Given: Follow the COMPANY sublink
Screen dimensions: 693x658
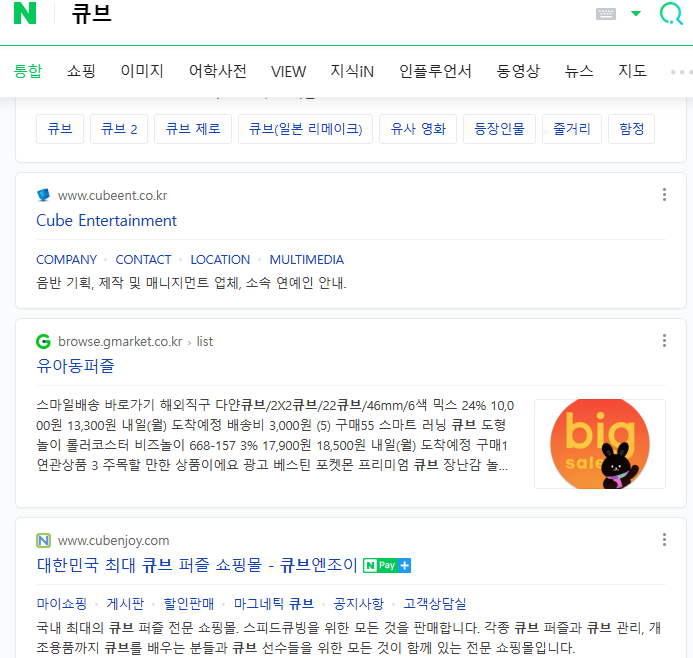Looking at the screenshot, I should [66, 259].
